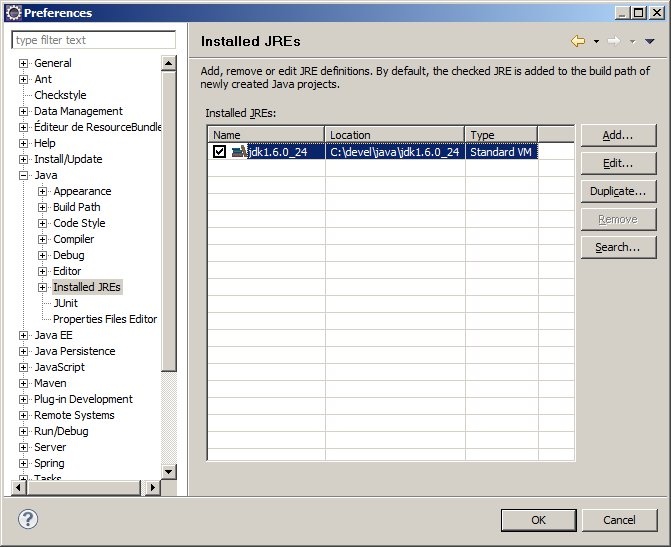Viewport: 671px width, 547px height.
Task: Expand the General tree node
Action: point(24,64)
